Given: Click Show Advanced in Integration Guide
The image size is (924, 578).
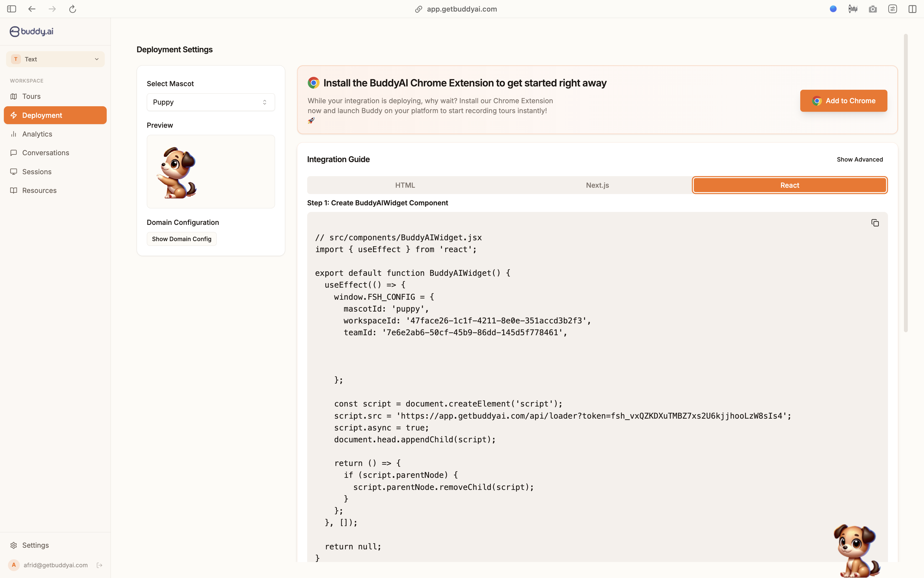Looking at the screenshot, I should [x=860, y=159].
